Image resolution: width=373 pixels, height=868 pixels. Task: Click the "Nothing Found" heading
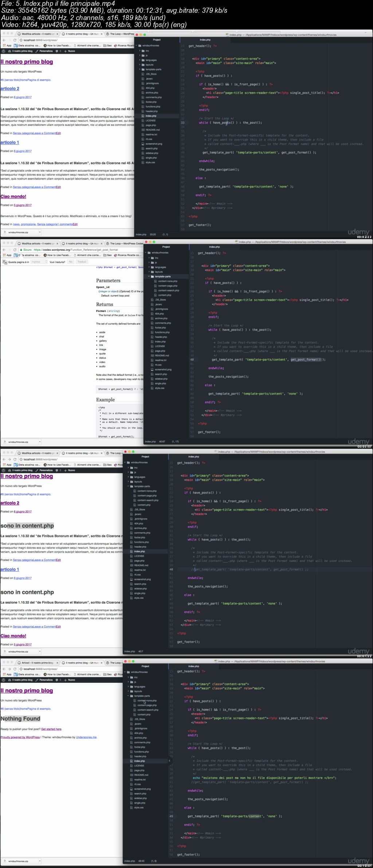20,719
